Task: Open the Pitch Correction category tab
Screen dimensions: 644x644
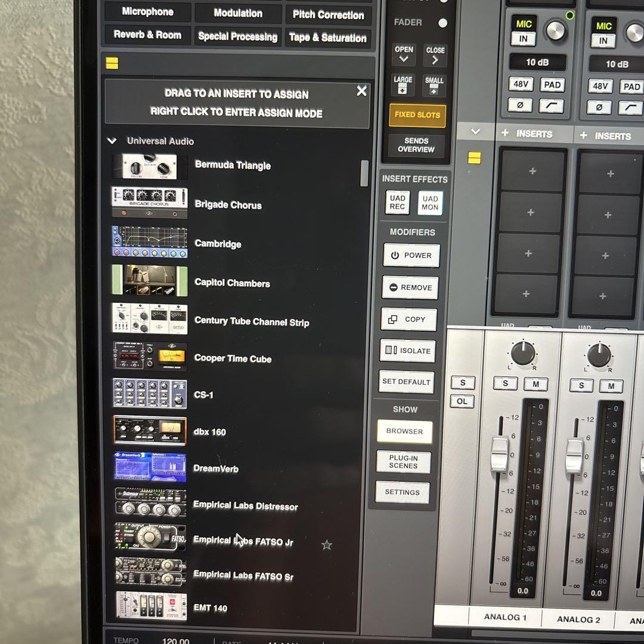Action: tap(328, 15)
